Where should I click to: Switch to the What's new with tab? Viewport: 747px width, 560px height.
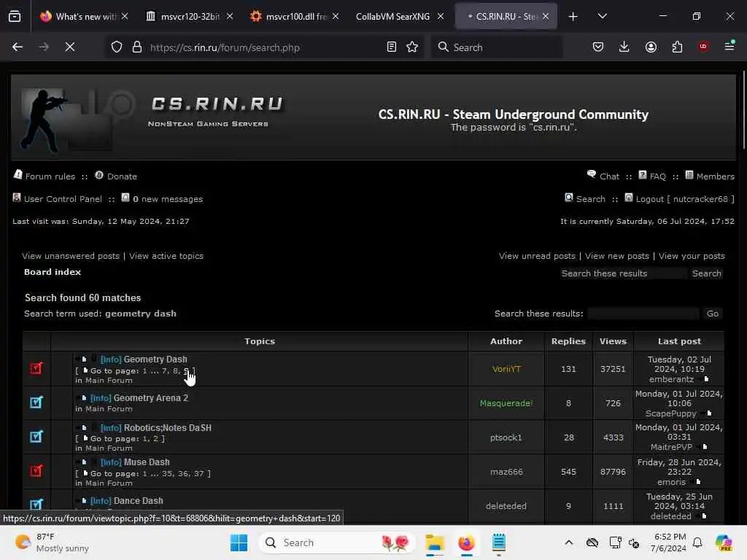coord(78,17)
